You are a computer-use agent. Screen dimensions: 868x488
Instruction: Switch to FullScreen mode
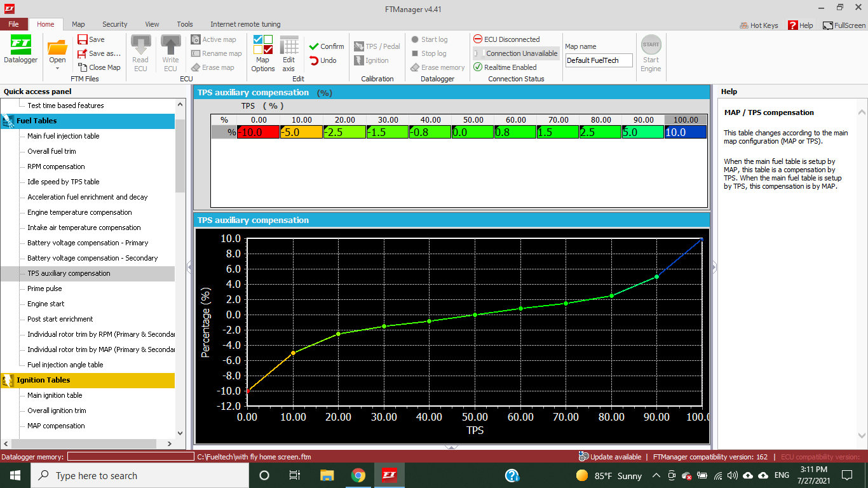(x=844, y=25)
